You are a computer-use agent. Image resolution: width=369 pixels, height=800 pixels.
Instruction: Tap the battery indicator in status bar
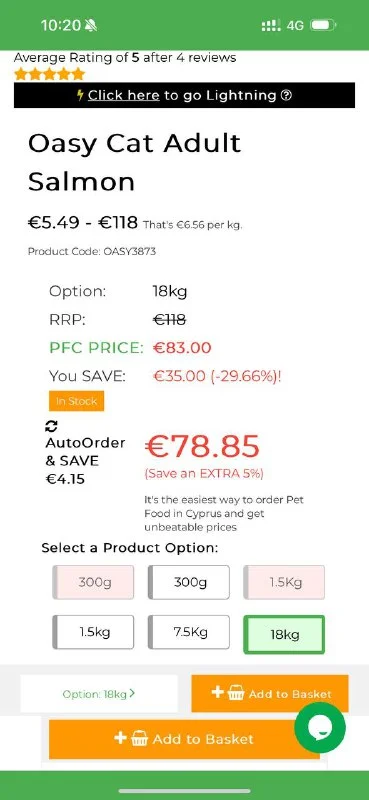pyautogui.click(x=323, y=25)
